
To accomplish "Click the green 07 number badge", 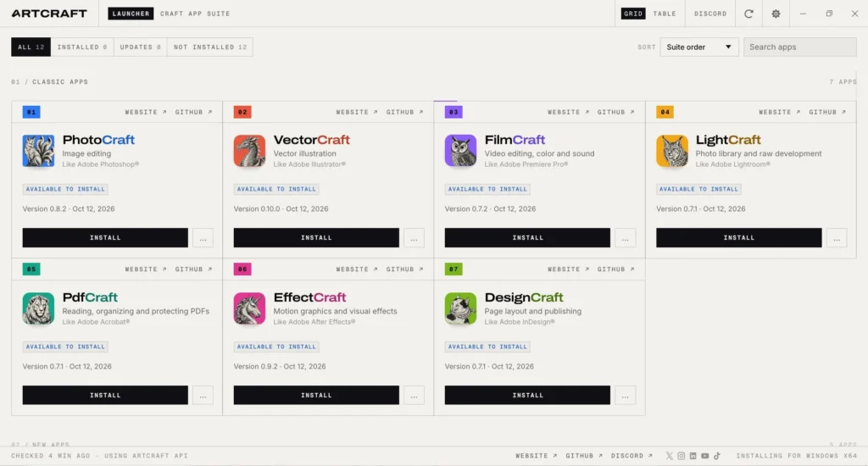I will click(453, 269).
